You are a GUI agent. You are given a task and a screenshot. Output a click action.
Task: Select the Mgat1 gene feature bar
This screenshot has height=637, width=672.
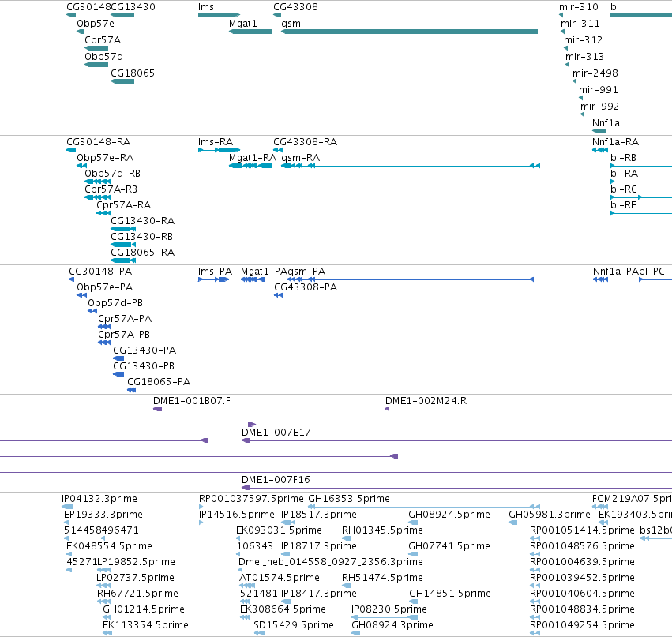coord(250,32)
